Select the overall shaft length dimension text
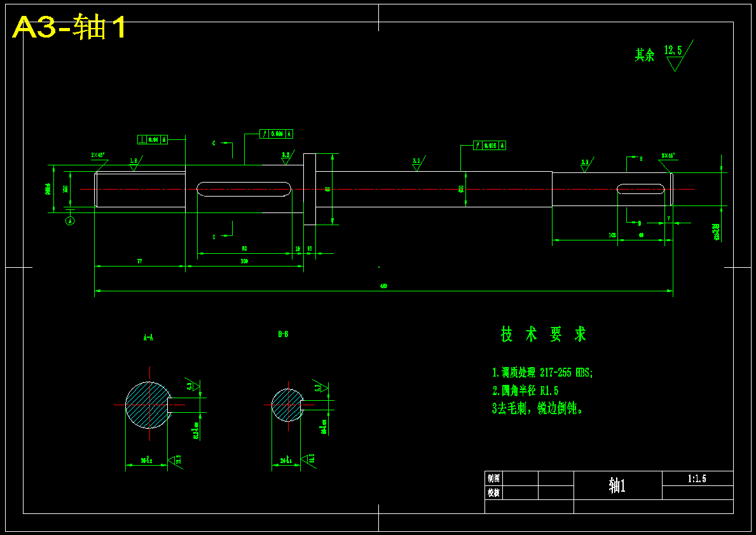Viewport: 756px width, 535px height. tap(384, 286)
